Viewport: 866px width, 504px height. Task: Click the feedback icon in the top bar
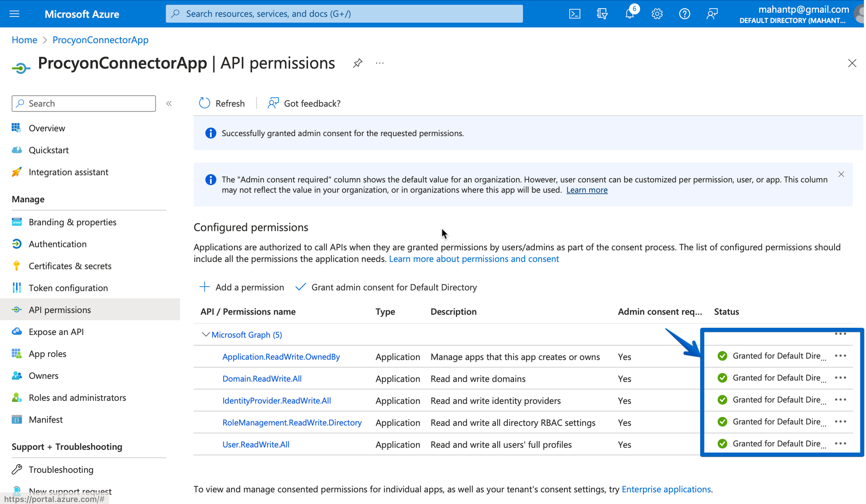point(712,14)
